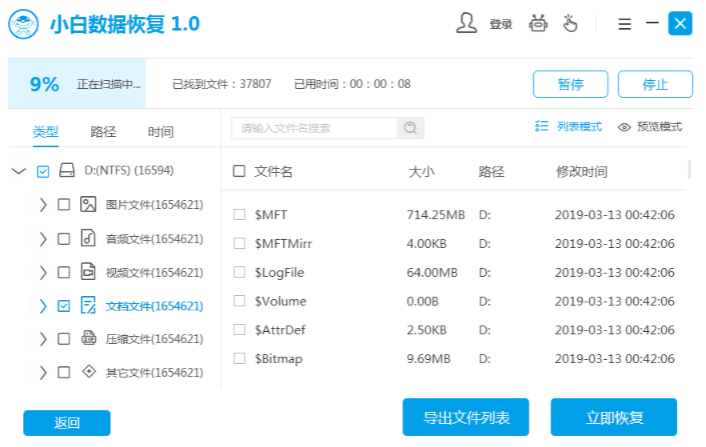Expand the 视频文件 category
This screenshot has height=447, width=706.
click(43, 273)
